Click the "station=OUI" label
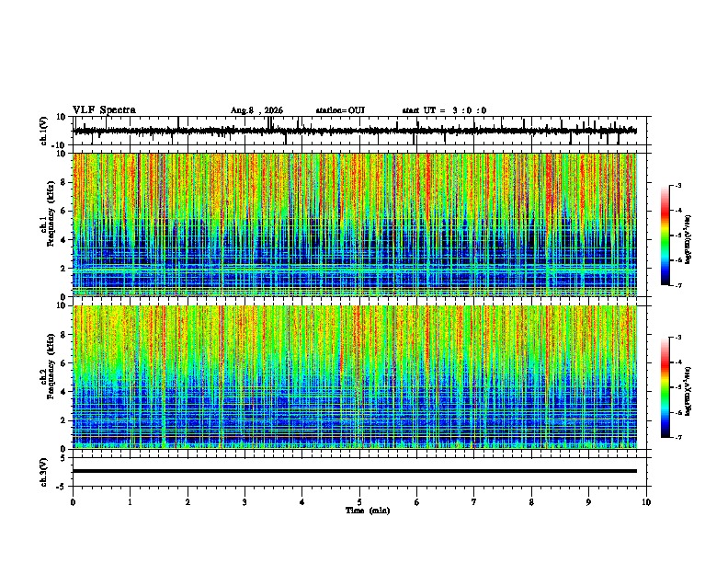Viewport: 728px width, 563px height. pos(340,110)
